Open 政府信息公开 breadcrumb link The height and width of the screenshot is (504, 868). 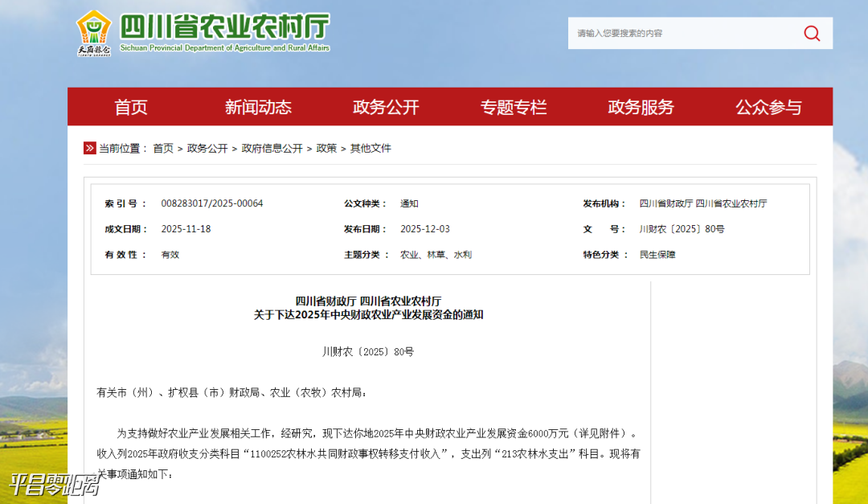pos(272,148)
